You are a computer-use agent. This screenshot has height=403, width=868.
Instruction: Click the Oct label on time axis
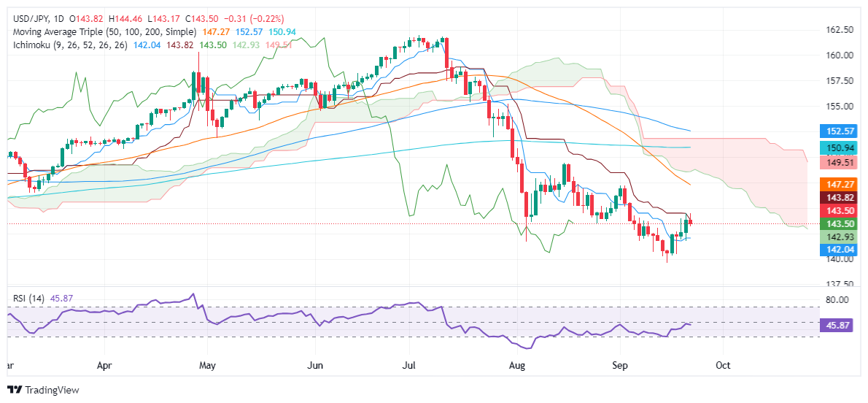[x=723, y=364]
